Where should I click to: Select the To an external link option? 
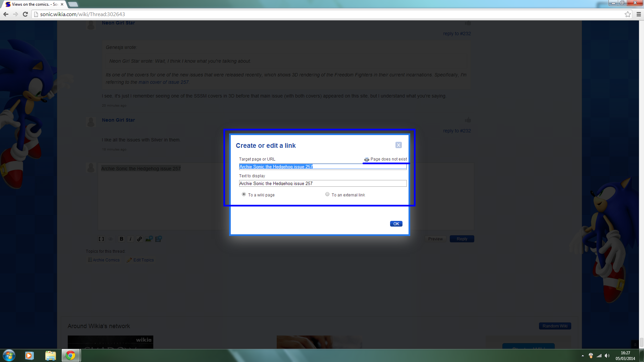[327, 194]
